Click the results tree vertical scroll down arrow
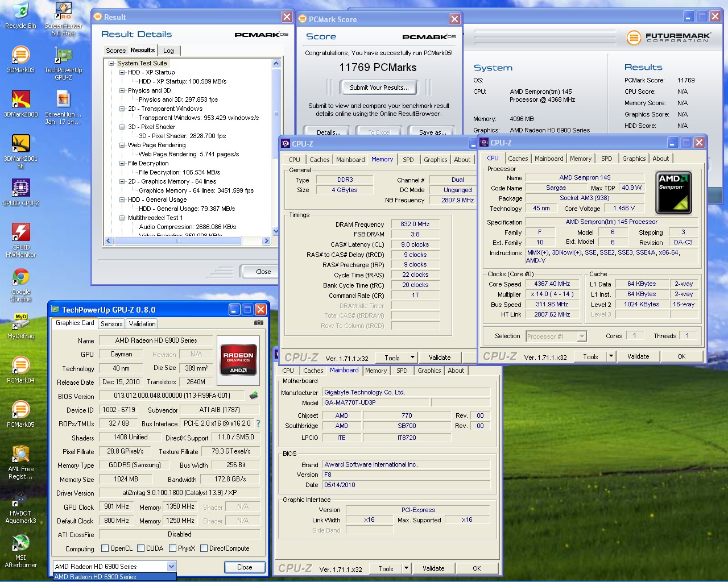 click(x=276, y=231)
